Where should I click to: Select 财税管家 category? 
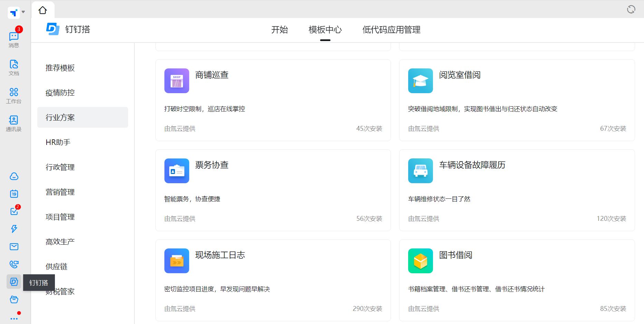[83, 291]
